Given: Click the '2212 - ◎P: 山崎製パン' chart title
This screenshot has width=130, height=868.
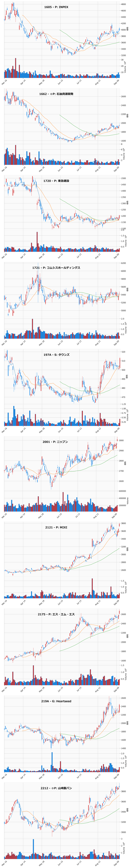Looking at the screenshot, I should coord(56,788).
